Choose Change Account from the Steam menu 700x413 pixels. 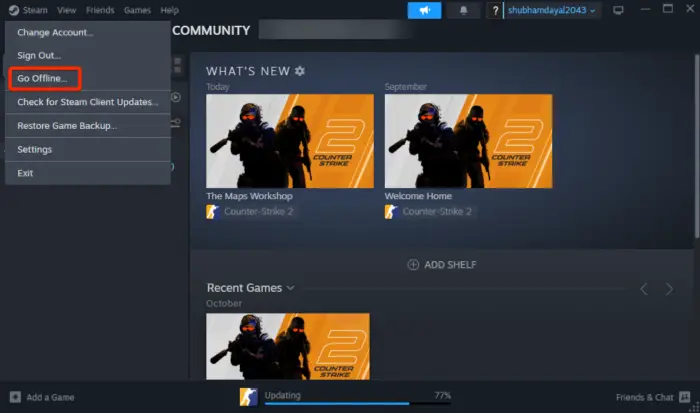(88, 32)
